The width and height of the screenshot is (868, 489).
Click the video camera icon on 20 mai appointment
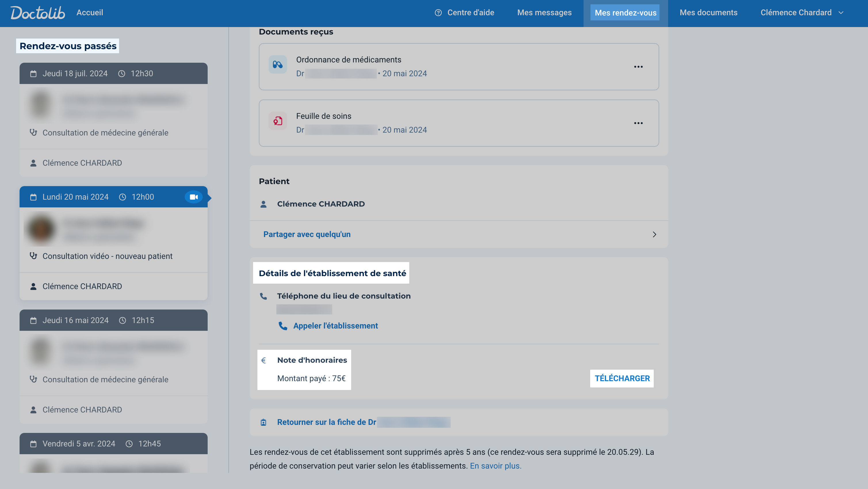(x=194, y=197)
